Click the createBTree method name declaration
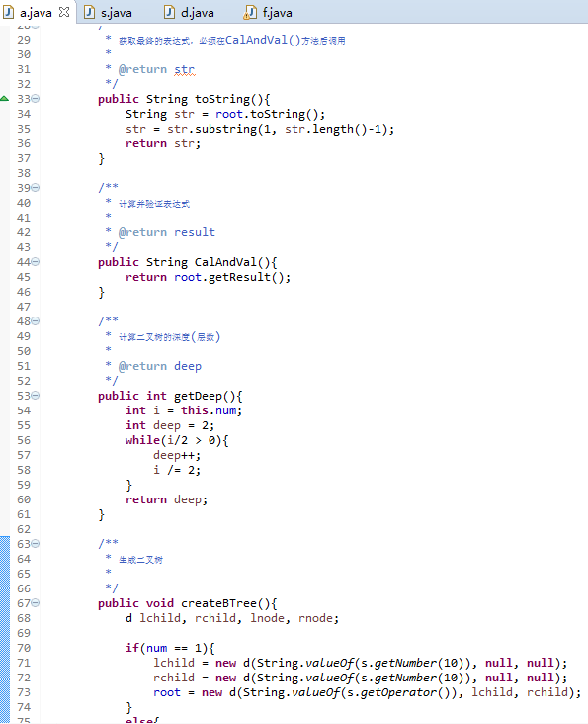The width and height of the screenshot is (588, 724). 218,603
